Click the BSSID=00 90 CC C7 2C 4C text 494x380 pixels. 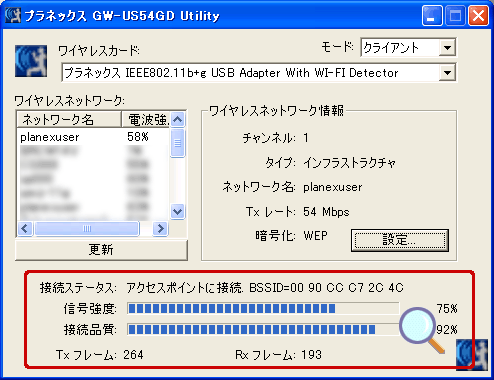(326, 287)
